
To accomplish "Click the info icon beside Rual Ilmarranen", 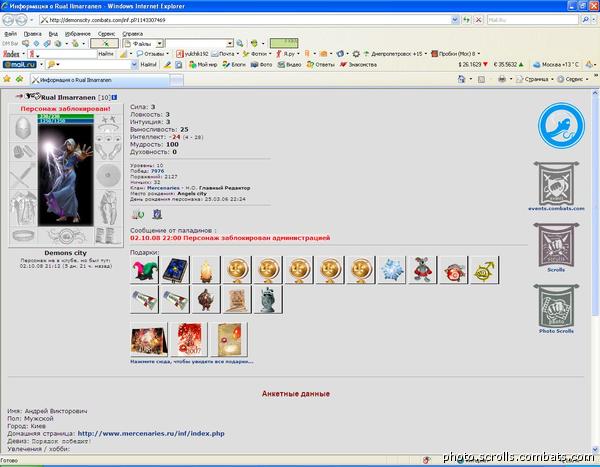I will pyautogui.click(x=114, y=98).
